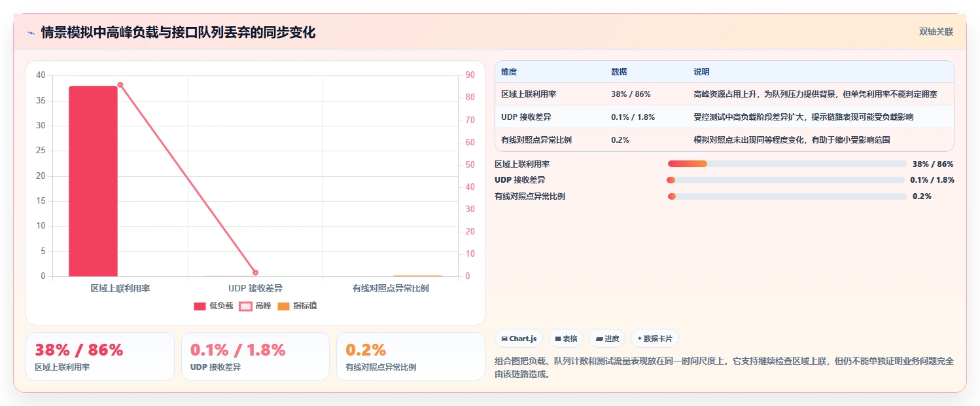The width and height of the screenshot is (980, 406).
Task: Click the 维度 table column header
Action: point(509,72)
